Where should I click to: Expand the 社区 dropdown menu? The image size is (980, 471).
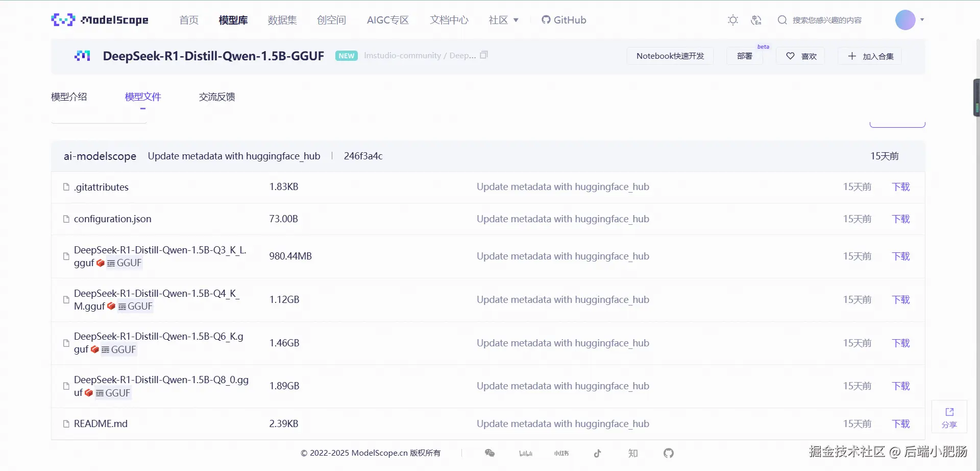click(x=504, y=20)
